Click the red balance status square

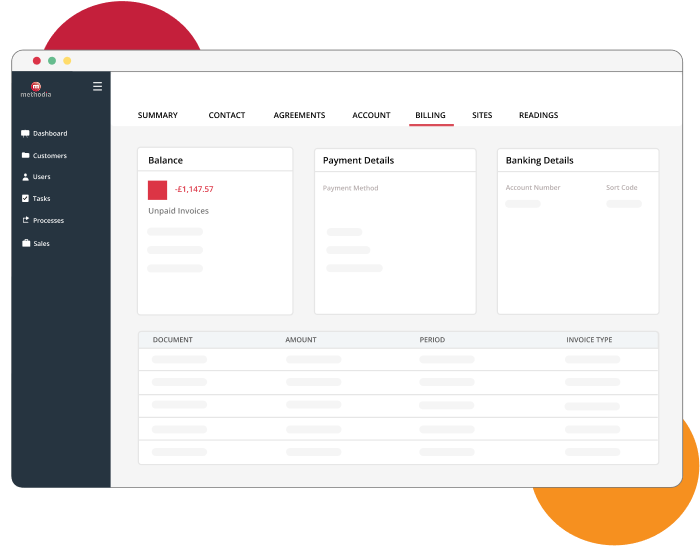click(158, 190)
